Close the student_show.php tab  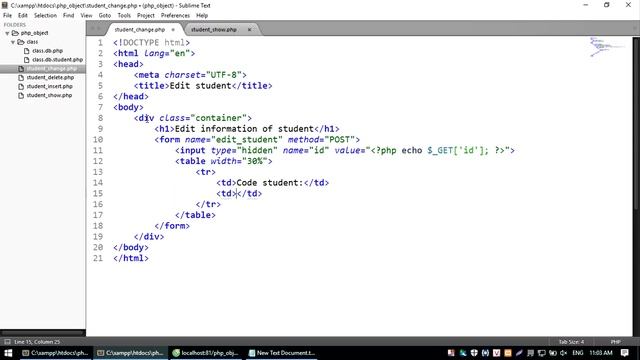(x=249, y=30)
